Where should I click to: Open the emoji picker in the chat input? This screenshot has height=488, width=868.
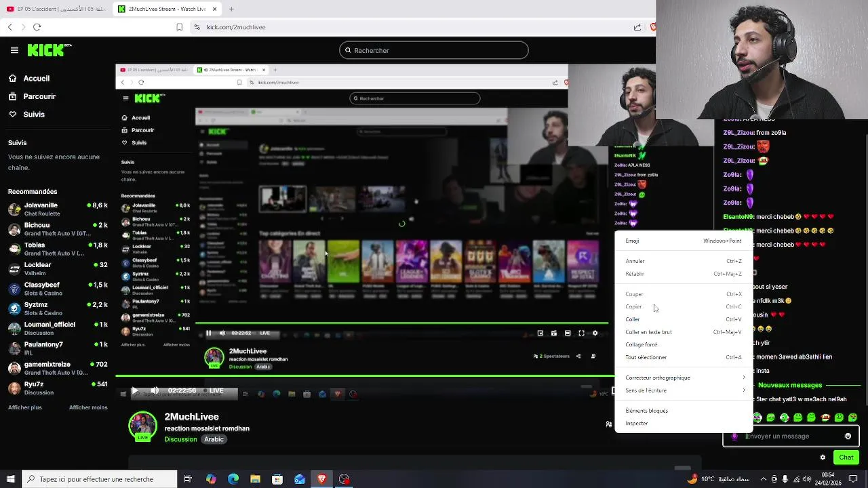[x=848, y=436]
